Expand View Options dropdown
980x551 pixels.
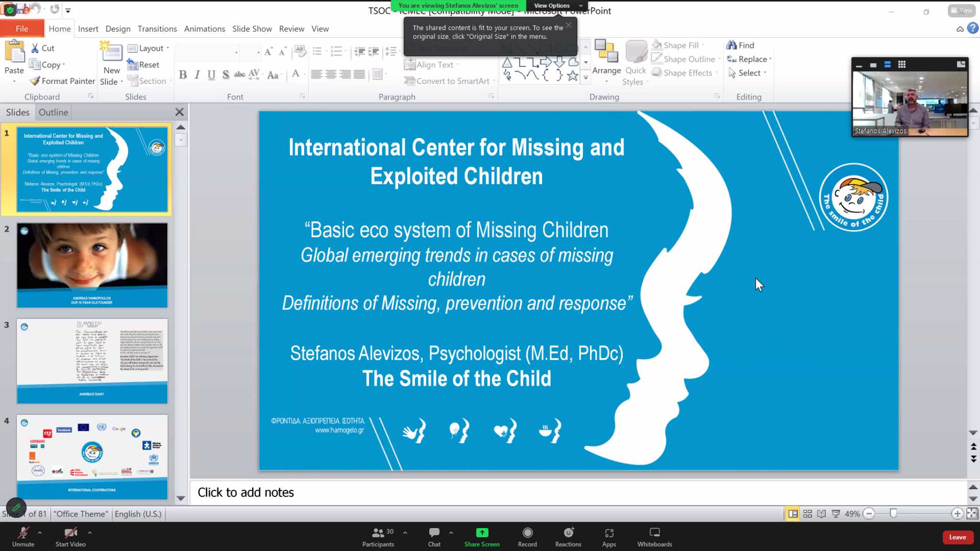click(x=557, y=5)
